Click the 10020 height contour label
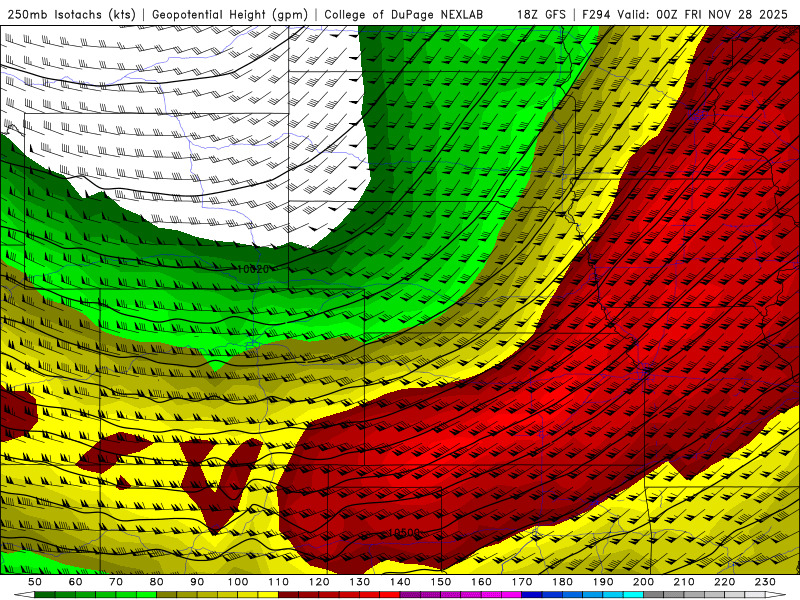 click(253, 269)
